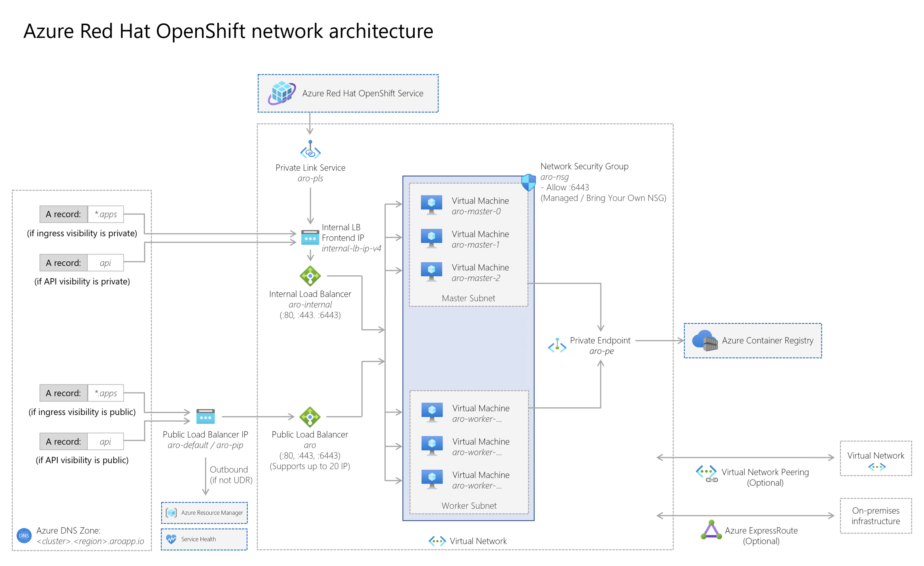924x566 pixels.
Task: Click the Virtual Network Peering icon
Action: (x=706, y=474)
